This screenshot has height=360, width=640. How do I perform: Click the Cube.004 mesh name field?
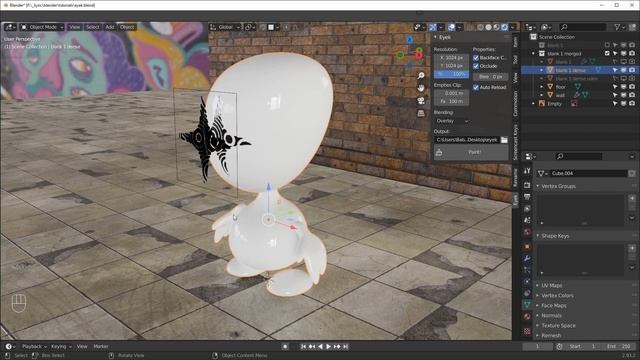[x=589, y=173]
